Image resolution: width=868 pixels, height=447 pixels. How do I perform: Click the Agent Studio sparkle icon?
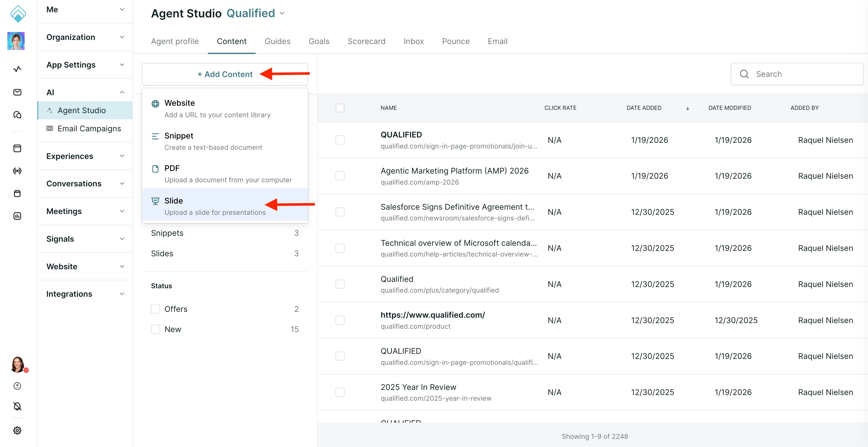(x=50, y=110)
